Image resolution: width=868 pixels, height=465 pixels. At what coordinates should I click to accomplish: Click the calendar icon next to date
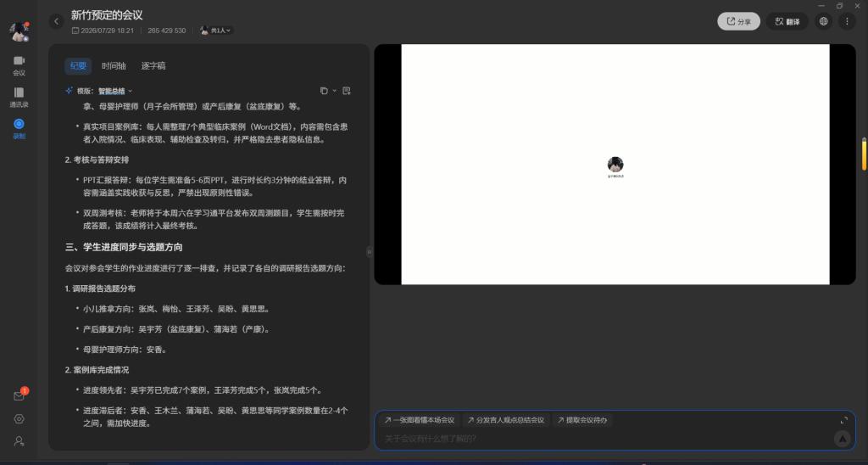click(x=75, y=31)
